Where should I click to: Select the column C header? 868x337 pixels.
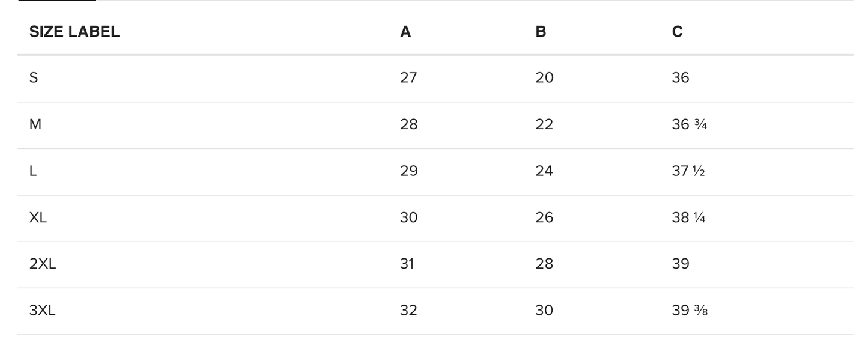click(x=677, y=32)
